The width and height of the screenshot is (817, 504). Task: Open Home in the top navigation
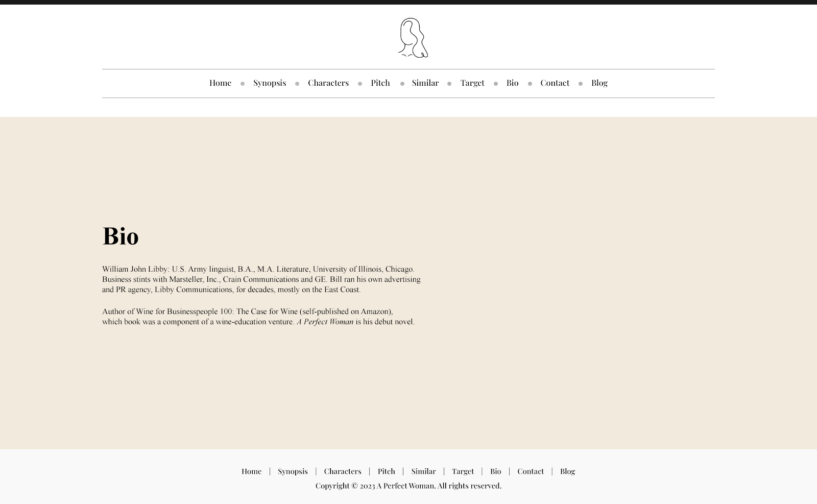point(220,83)
